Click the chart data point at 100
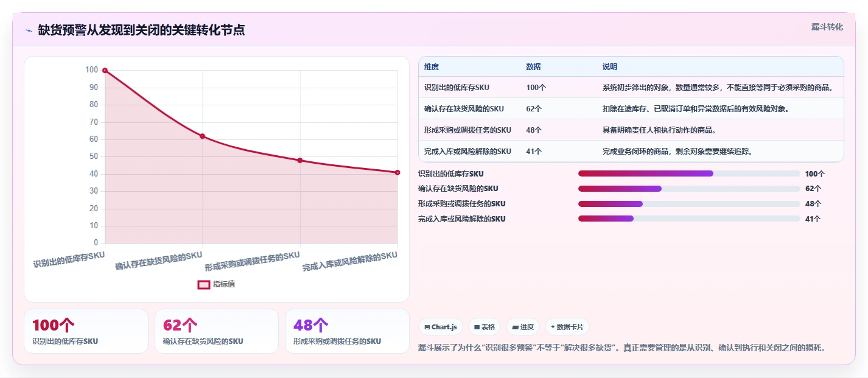The image size is (868, 378). coord(105,71)
